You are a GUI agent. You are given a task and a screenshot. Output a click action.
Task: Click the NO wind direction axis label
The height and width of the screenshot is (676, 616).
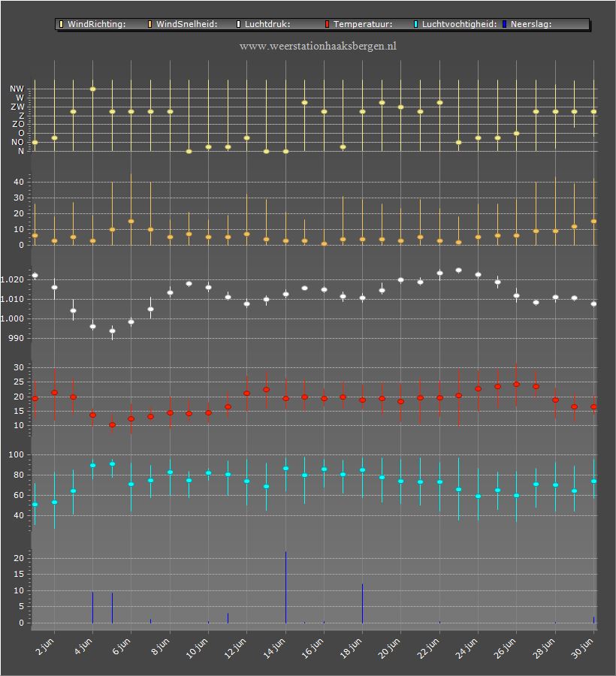coord(18,142)
